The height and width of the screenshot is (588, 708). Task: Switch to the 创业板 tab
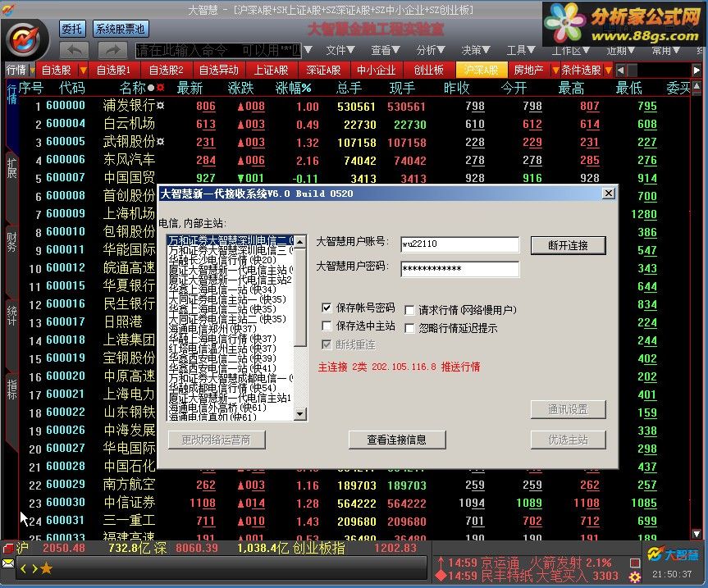point(428,70)
